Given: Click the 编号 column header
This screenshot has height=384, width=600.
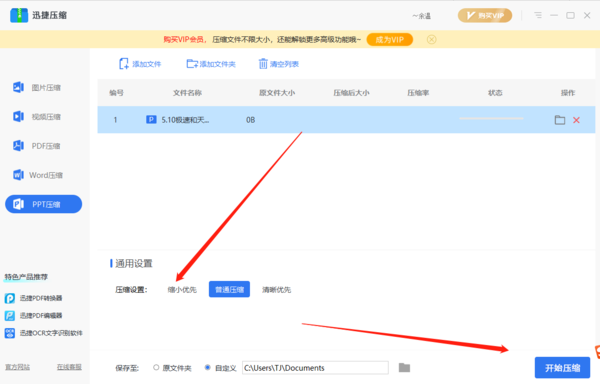Looking at the screenshot, I should click(116, 93).
